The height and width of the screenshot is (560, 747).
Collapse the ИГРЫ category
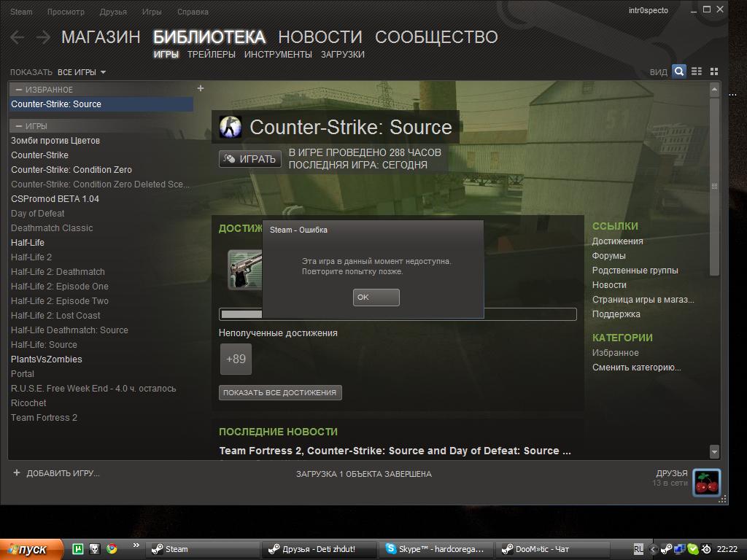click(19, 126)
